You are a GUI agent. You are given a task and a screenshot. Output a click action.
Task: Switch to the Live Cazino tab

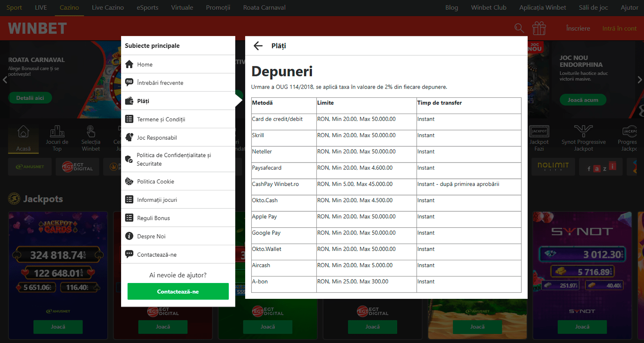108,8
